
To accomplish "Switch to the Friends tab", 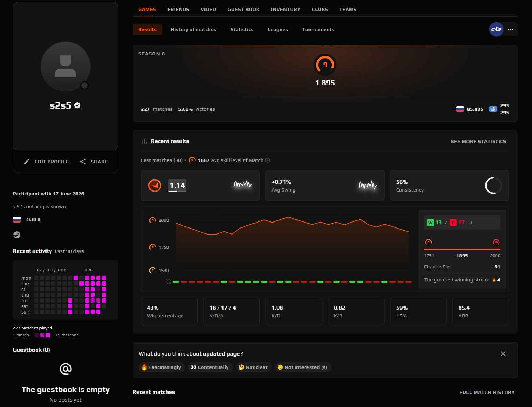I will (178, 9).
